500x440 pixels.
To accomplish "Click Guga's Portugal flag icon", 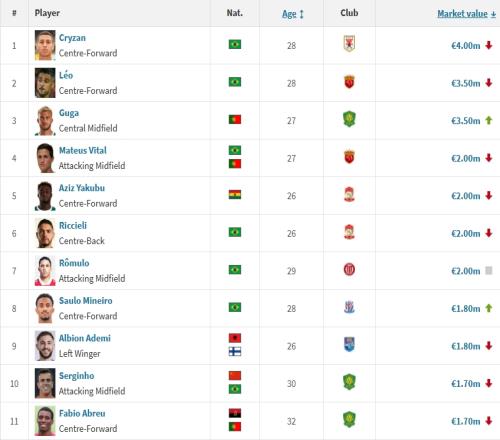I will 235,119.
